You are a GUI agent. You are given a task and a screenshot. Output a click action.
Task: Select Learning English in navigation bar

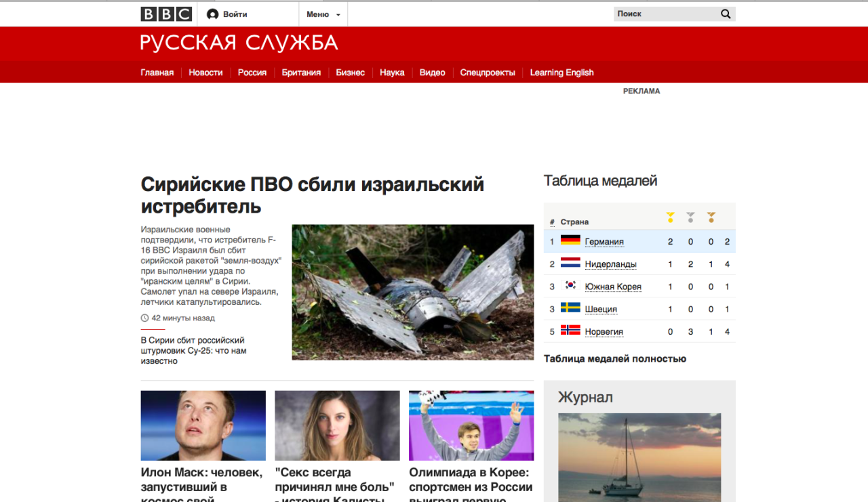coord(561,72)
